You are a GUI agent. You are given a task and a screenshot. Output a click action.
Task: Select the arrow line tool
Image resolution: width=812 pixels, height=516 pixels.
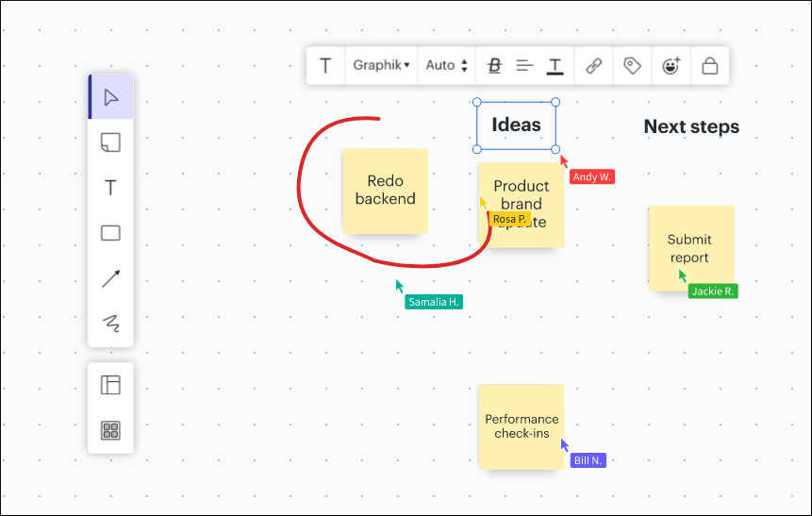pos(111,278)
